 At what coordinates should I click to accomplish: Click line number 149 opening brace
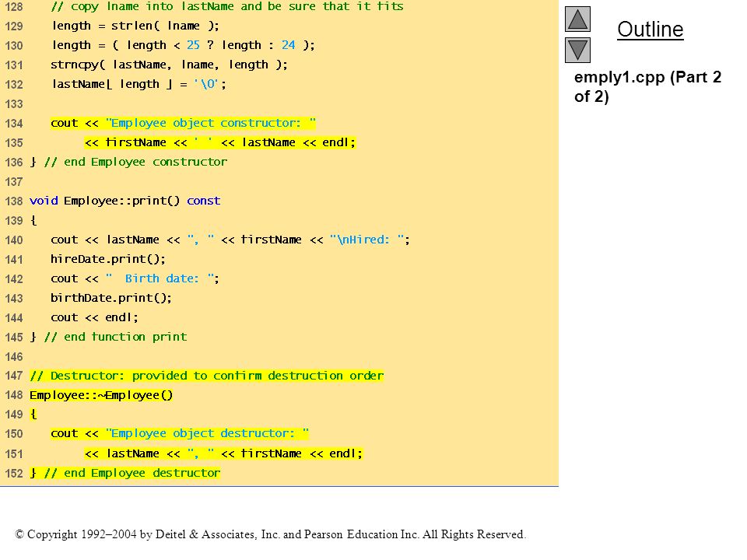[33, 415]
